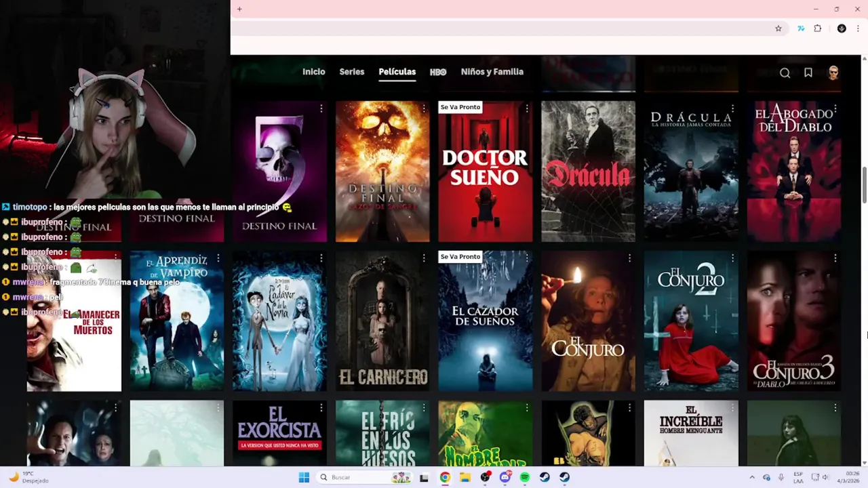Click Se Va Pronto badge on Doctor Sueño
Image resolution: width=868 pixels, height=488 pixels.
tap(460, 107)
